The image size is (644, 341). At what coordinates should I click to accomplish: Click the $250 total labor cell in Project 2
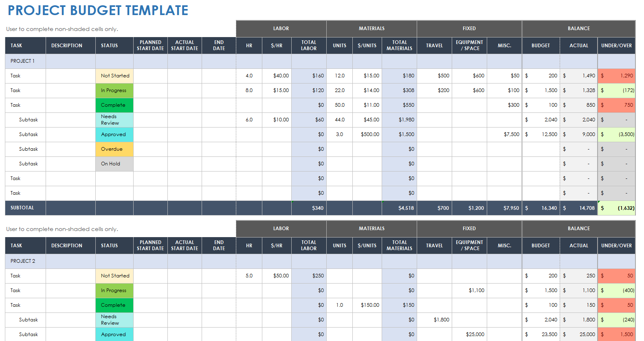coord(309,276)
